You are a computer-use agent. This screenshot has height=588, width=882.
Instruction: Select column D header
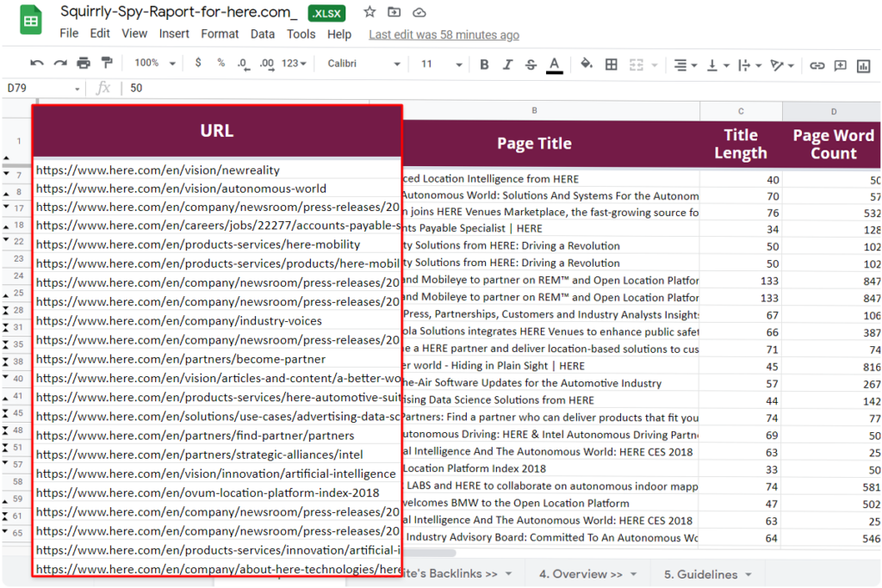pos(833,111)
